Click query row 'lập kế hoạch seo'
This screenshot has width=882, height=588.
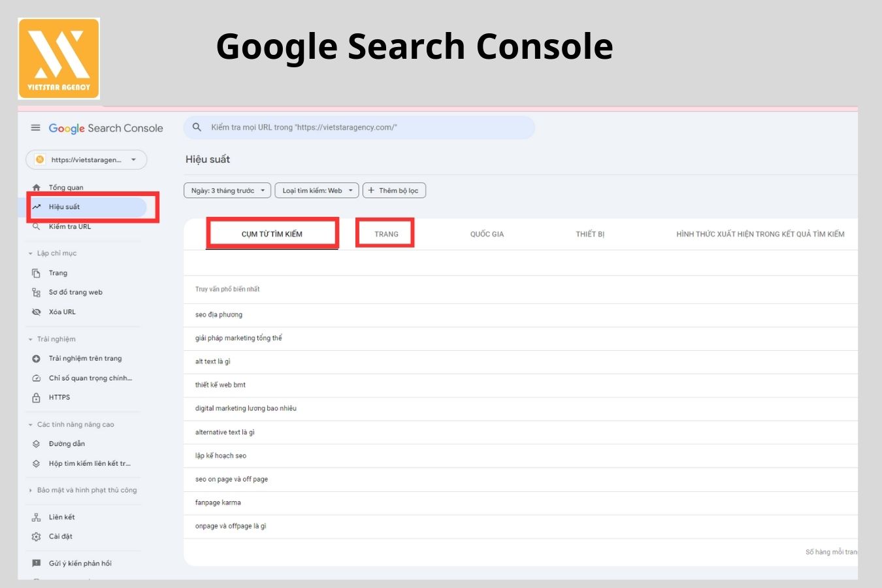click(x=521, y=456)
